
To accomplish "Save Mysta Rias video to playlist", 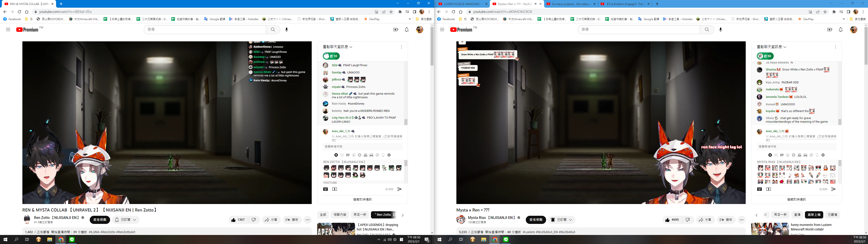I will [726, 220].
